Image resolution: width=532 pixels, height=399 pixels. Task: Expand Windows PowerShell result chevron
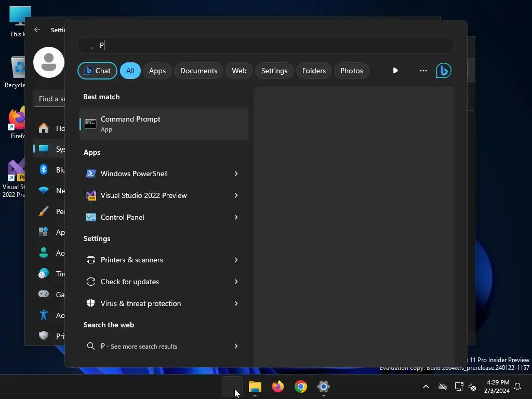coord(236,174)
